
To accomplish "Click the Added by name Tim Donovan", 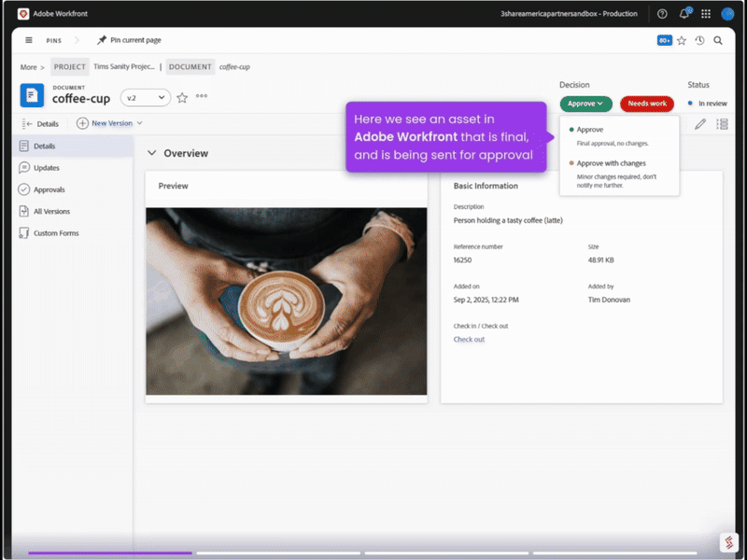I will click(x=609, y=300).
